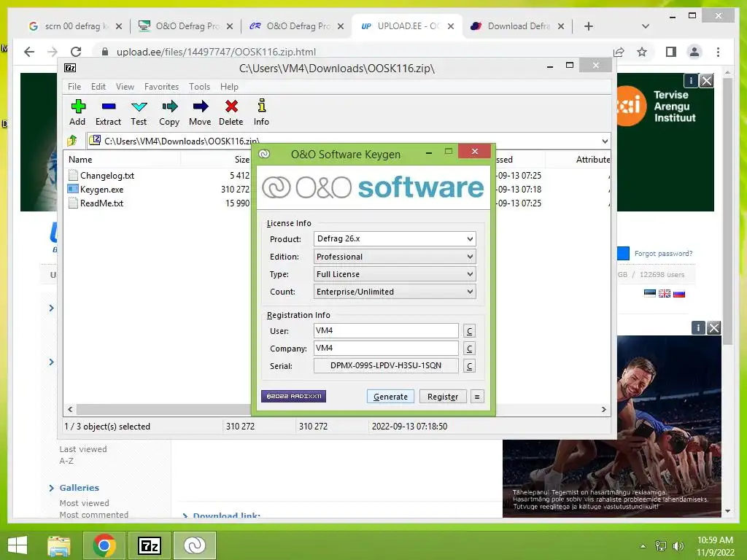
Task: Click the ≡ options button beside Register
Action: [x=477, y=397]
